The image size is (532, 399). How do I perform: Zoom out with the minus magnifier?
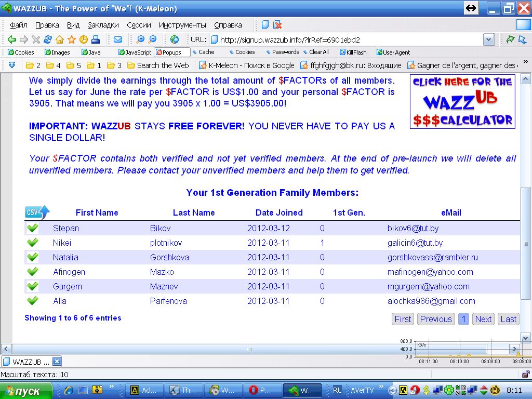(153, 39)
